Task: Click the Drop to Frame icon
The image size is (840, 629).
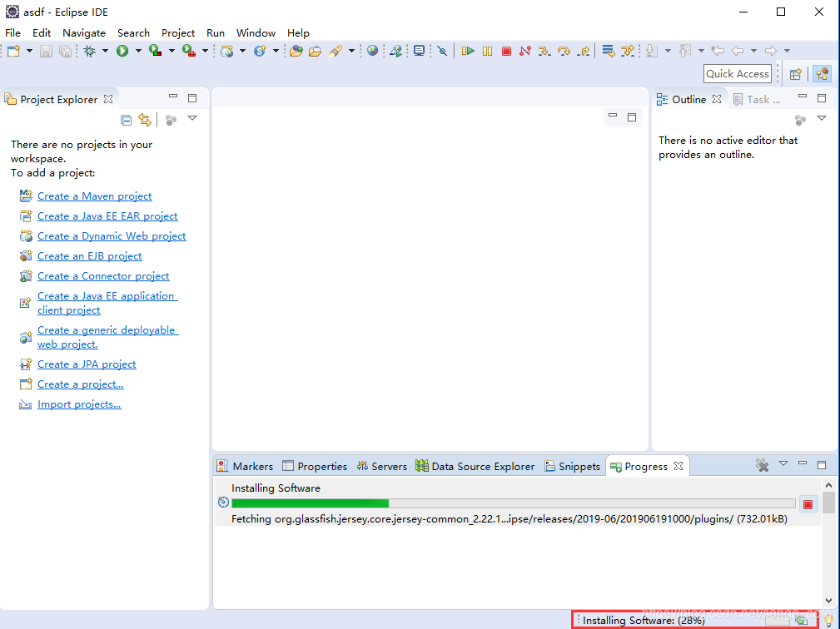Action: click(608, 51)
